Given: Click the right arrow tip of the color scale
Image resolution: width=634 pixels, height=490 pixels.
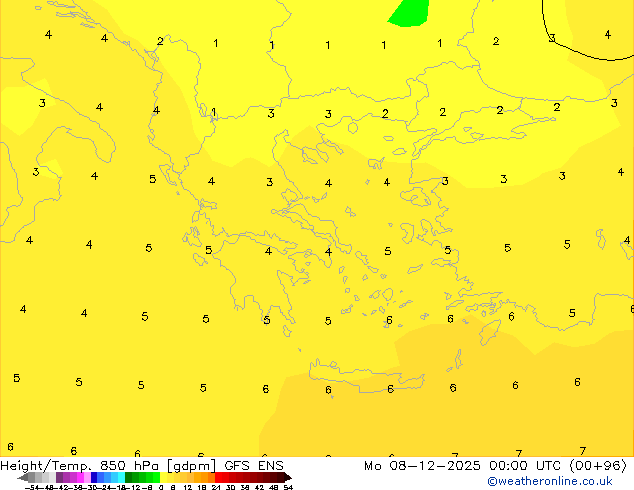Looking at the screenshot, I should 290,478.
